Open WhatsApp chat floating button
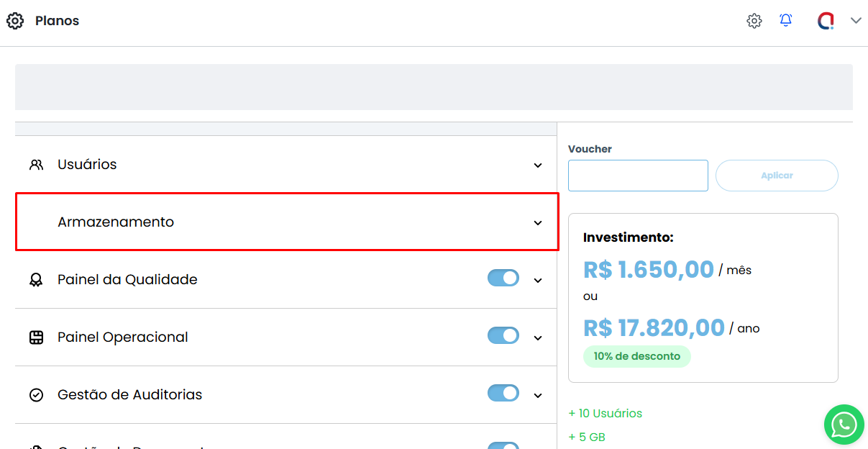 (844, 425)
